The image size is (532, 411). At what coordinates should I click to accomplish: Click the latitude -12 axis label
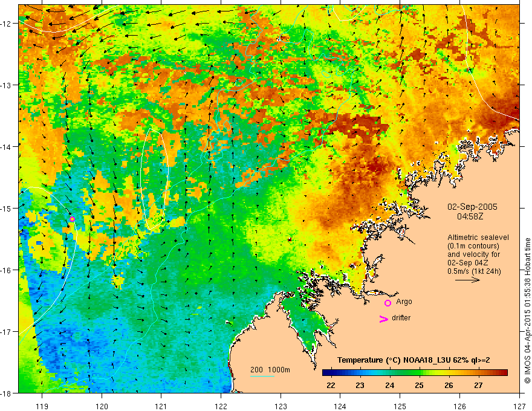[x=6, y=24]
